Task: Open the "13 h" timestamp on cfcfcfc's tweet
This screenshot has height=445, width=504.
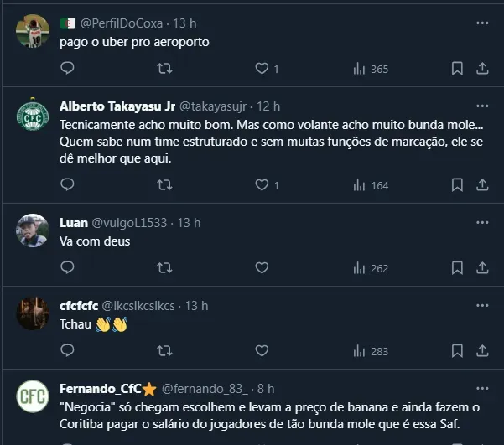Action: 195,306
